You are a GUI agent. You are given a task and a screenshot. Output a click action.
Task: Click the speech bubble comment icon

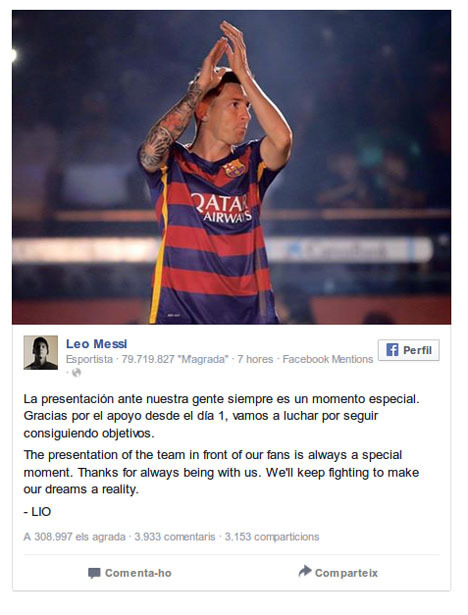[x=94, y=573]
